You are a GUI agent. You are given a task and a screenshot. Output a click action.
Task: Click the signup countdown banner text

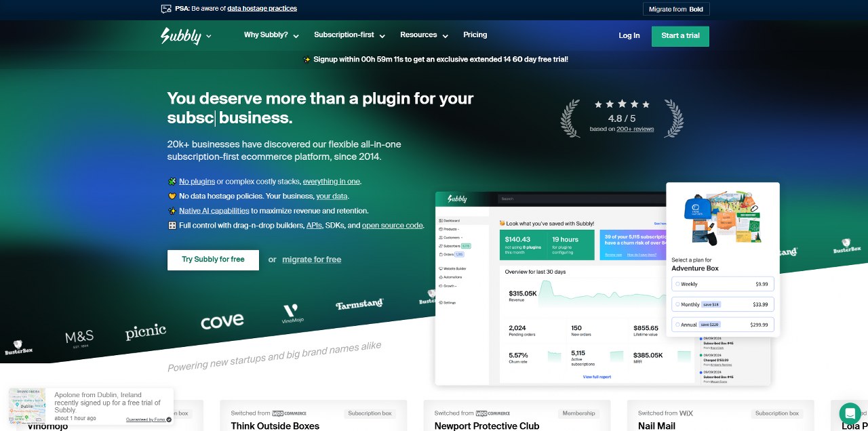click(x=440, y=60)
